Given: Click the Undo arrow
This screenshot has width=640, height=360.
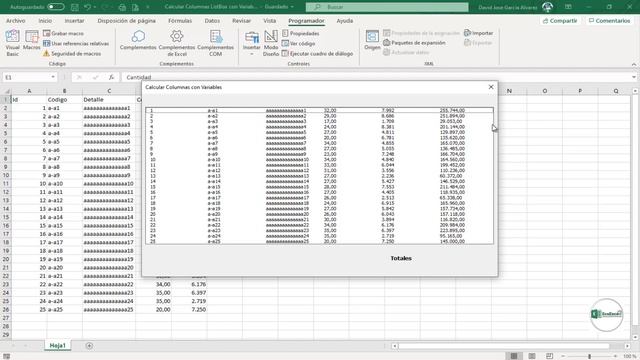Looking at the screenshot, I should tap(87, 7).
